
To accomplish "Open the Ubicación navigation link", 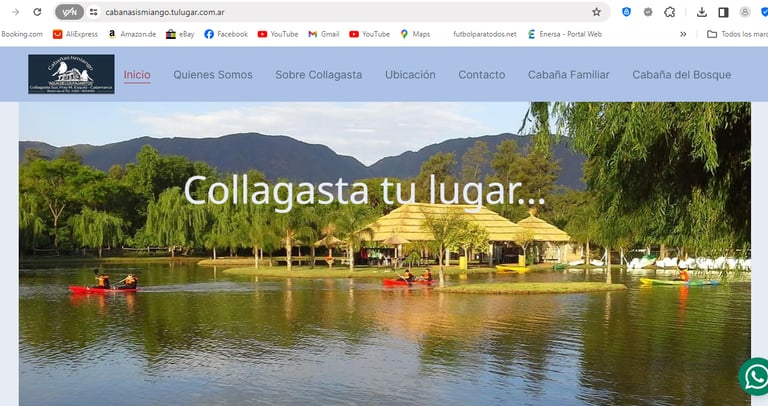I will pos(410,75).
